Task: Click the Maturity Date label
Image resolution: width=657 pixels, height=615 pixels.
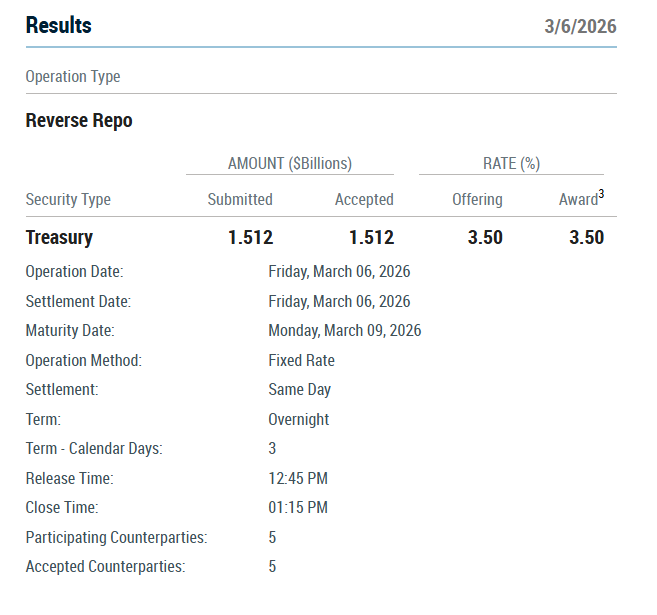Action: (70, 331)
